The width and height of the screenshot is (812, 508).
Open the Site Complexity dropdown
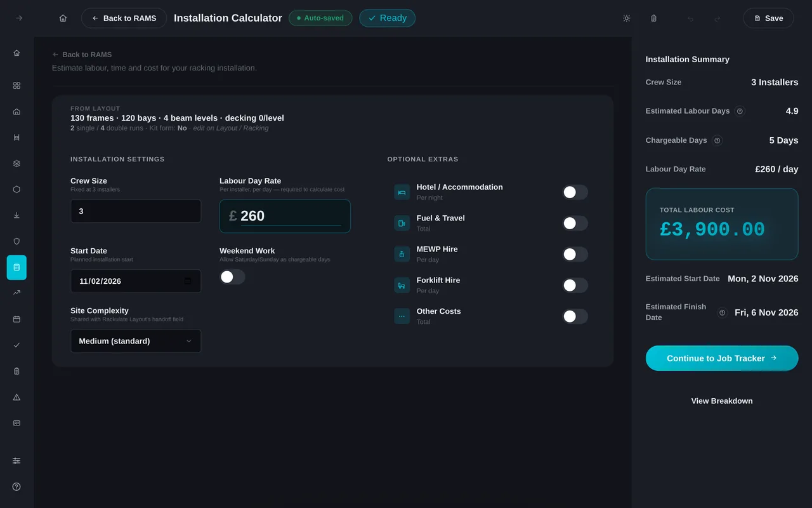point(136,341)
